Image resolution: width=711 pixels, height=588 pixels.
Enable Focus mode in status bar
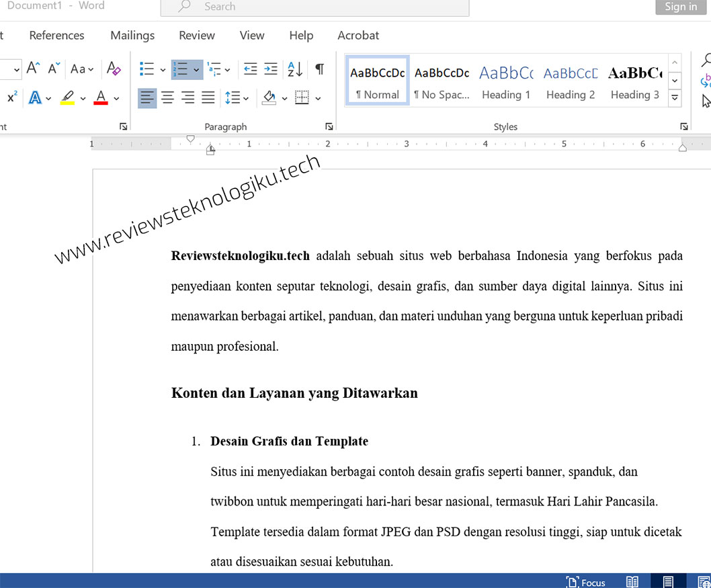pyautogui.click(x=585, y=582)
